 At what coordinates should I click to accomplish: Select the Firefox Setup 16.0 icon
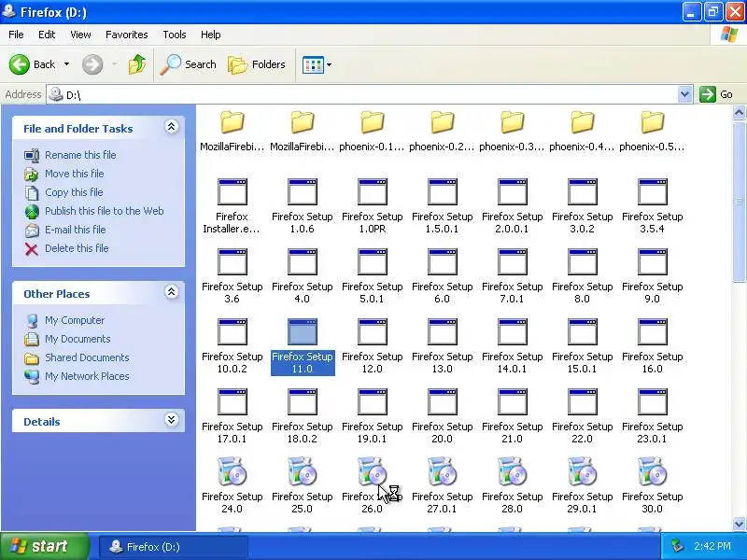click(652, 332)
